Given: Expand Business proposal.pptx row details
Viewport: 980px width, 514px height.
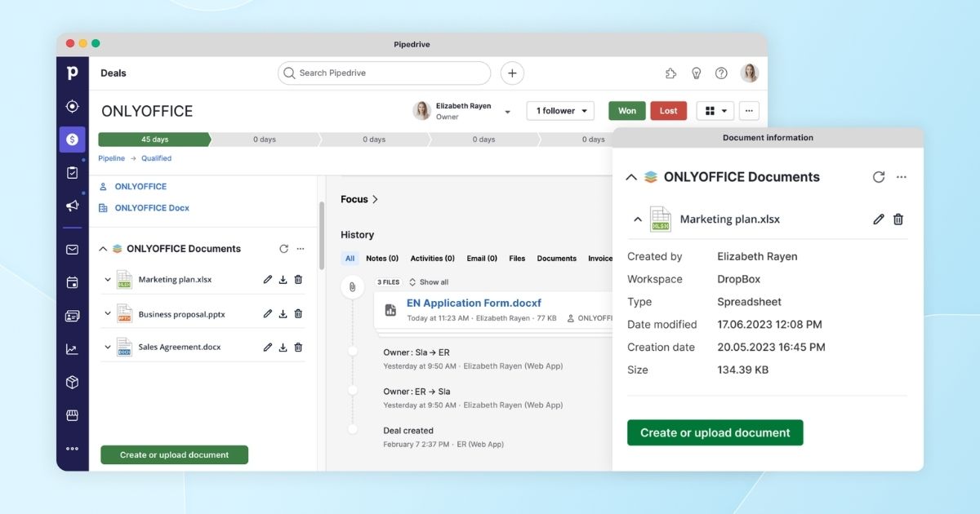Looking at the screenshot, I should (107, 313).
